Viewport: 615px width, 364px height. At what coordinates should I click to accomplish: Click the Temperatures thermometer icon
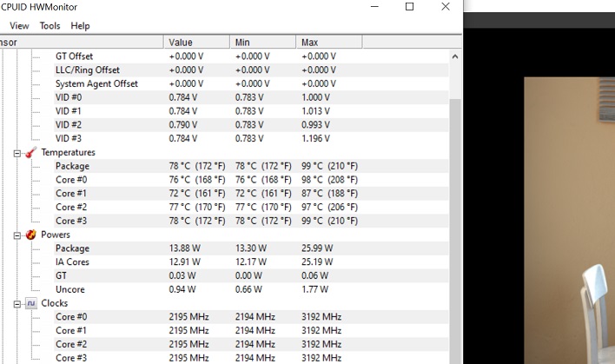[31, 153]
